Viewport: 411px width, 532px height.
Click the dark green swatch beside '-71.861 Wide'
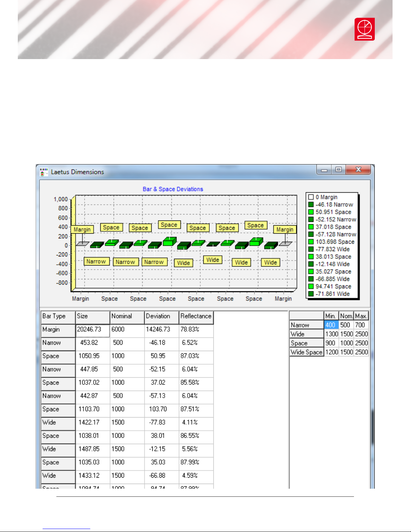pyautogui.click(x=311, y=294)
